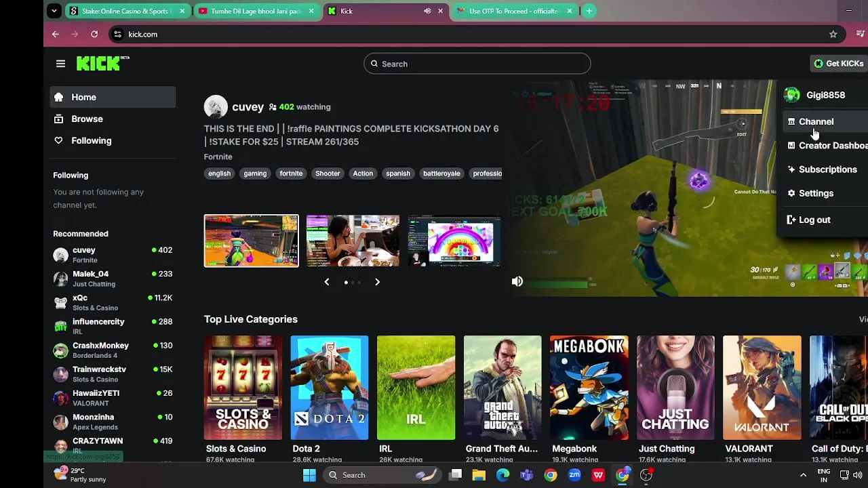Image resolution: width=868 pixels, height=488 pixels.
Task: Click Gigi8858 profile avatar
Action: [x=791, y=95]
